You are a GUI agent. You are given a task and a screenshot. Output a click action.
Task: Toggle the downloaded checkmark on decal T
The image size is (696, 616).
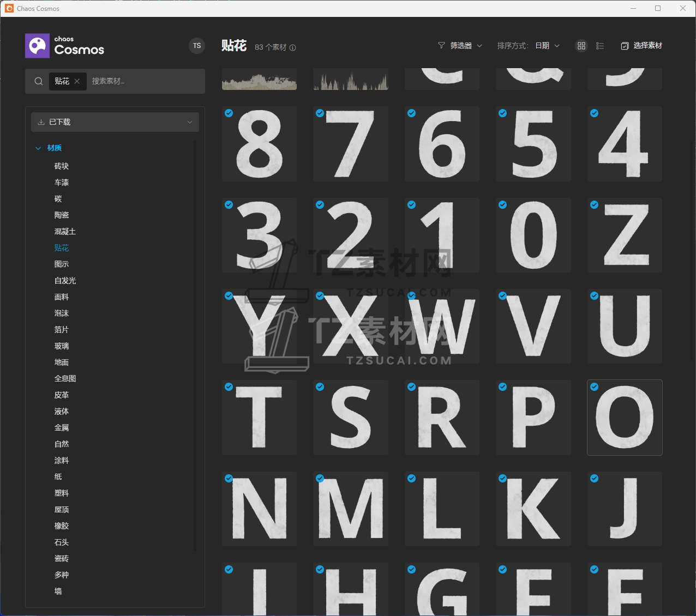tap(229, 387)
